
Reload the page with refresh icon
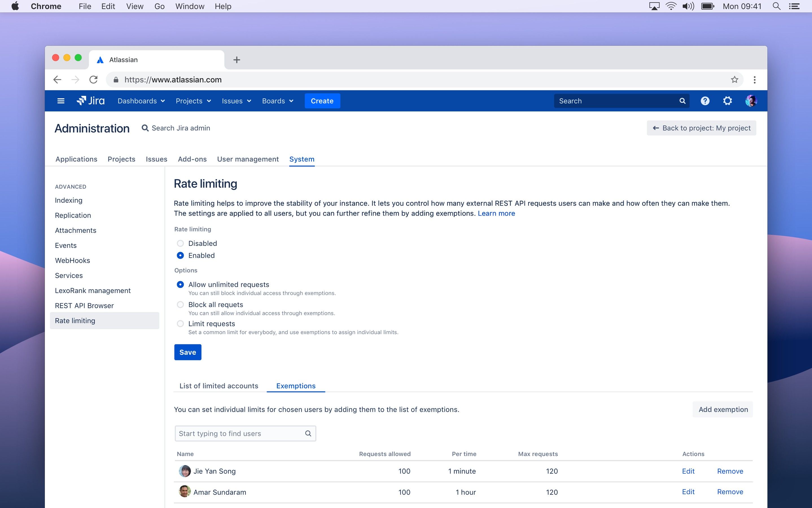93,80
